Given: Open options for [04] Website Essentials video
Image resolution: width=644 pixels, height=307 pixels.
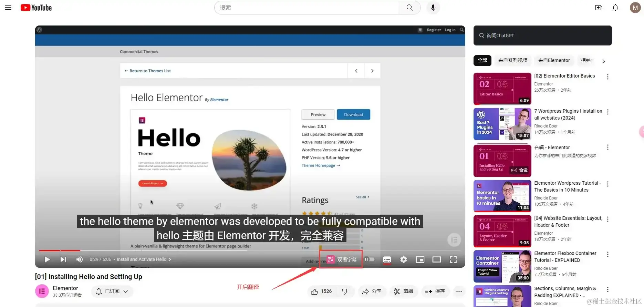Looking at the screenshot, I should tap(608, 219).
